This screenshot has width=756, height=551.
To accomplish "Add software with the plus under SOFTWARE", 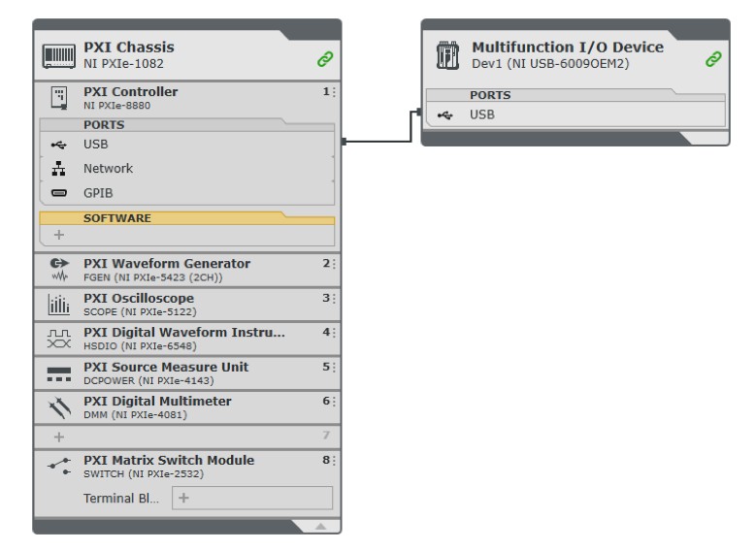I will pos(59,235).
